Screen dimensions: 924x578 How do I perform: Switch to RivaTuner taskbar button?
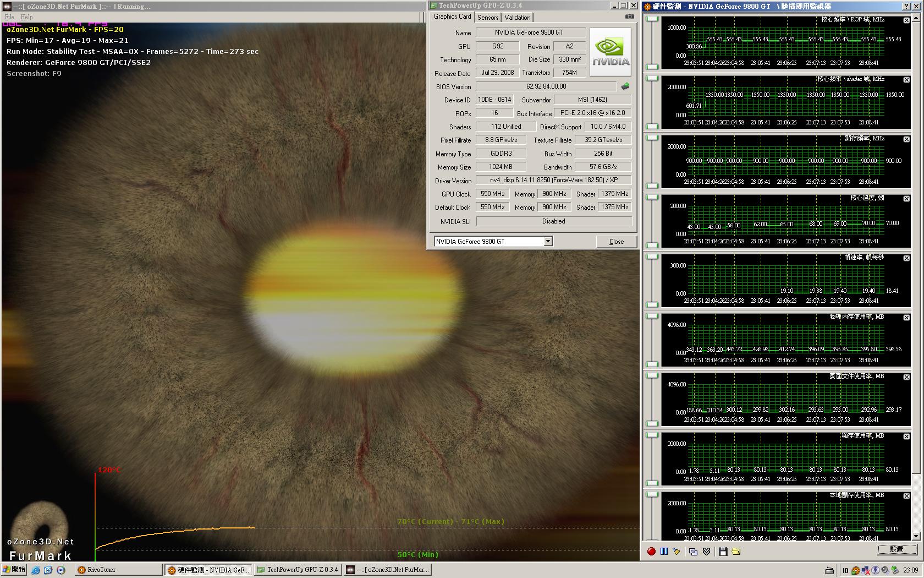click(118, 570)
